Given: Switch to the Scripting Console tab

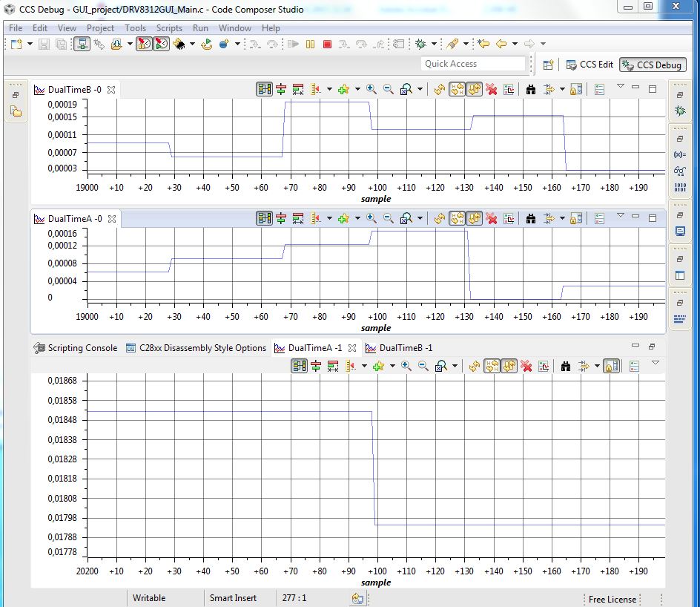Looking at the screenshot, I should pos(76,348).
